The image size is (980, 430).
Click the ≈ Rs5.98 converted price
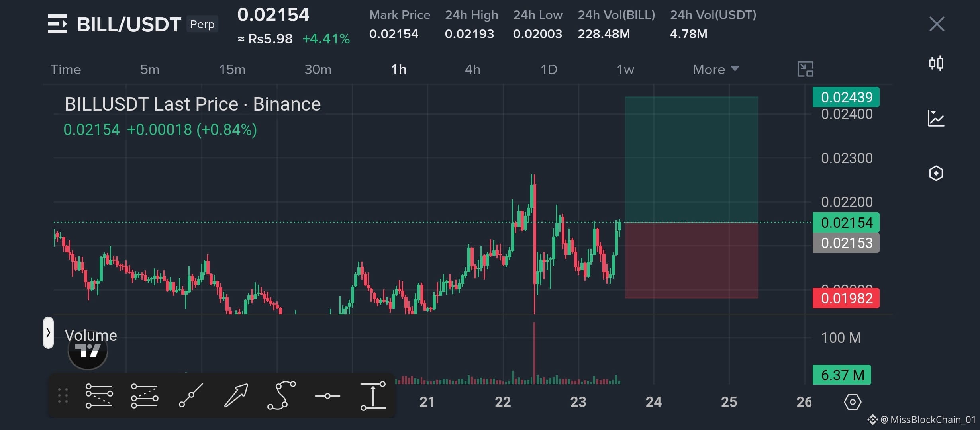[x=265, y=39]
